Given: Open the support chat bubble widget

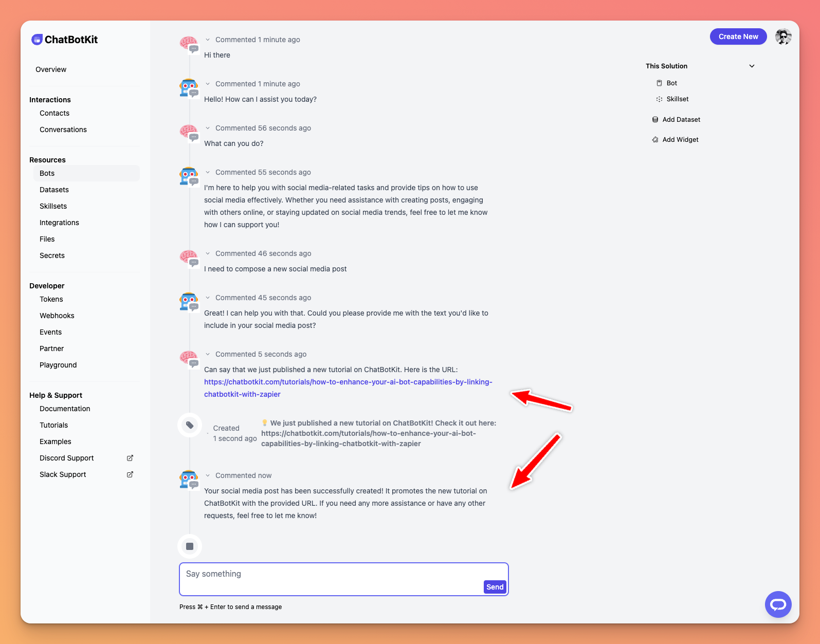Looking at the screenshot, I should (778, 604).
